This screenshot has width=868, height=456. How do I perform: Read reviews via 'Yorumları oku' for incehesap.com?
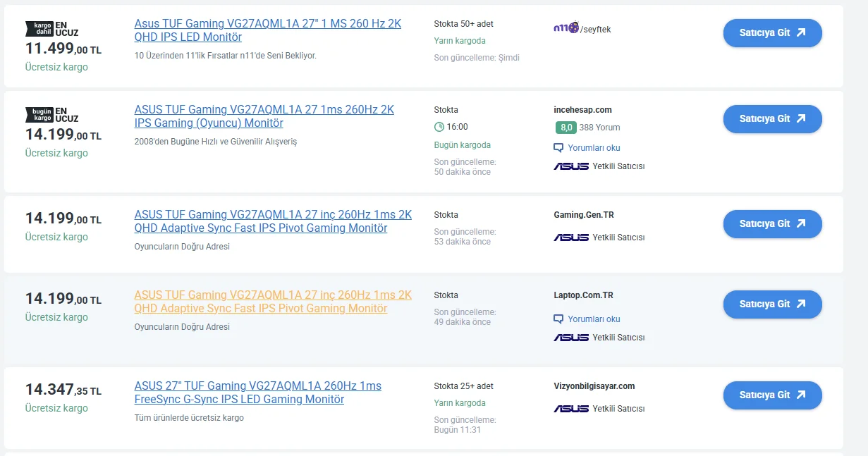pos(594,148)
